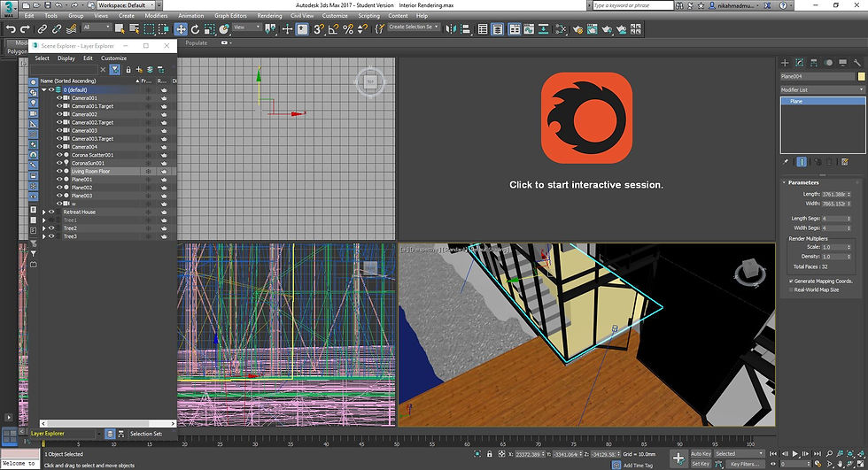Jump to the end of the animation

(x=816, y=454)
